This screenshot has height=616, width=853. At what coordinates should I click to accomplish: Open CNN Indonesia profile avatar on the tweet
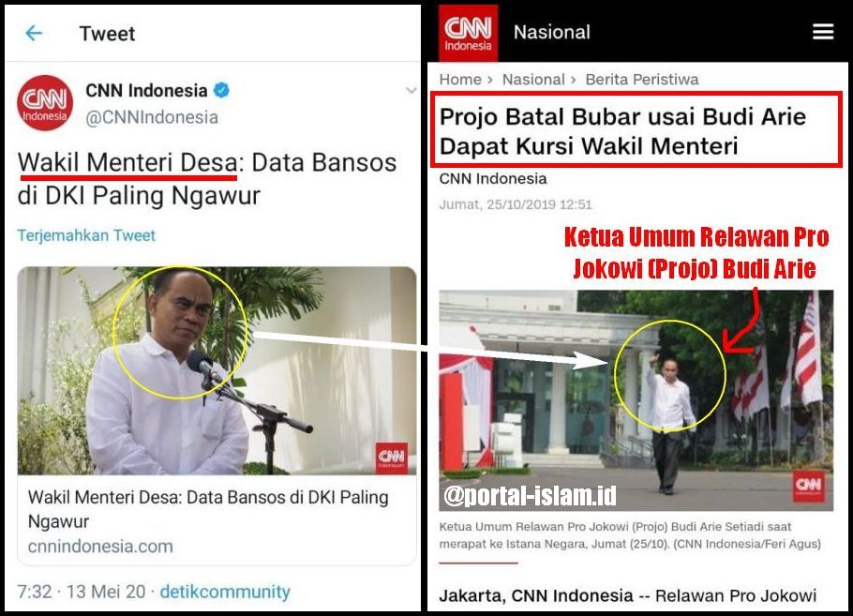[x=45, y=103]
